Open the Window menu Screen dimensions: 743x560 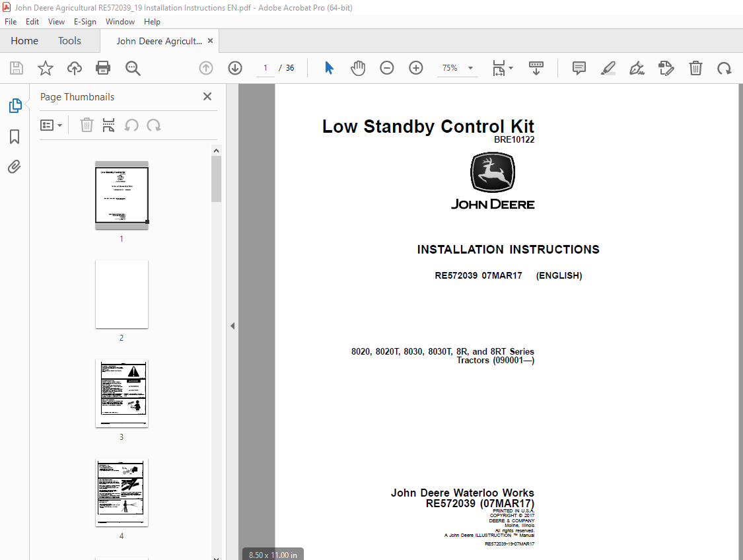(120, 22)
